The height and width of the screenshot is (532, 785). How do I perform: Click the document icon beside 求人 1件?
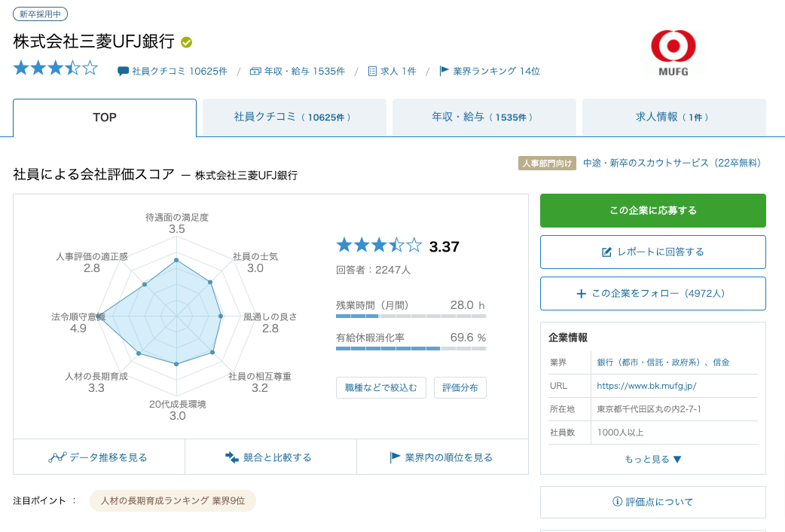click(x=372, y=71)
